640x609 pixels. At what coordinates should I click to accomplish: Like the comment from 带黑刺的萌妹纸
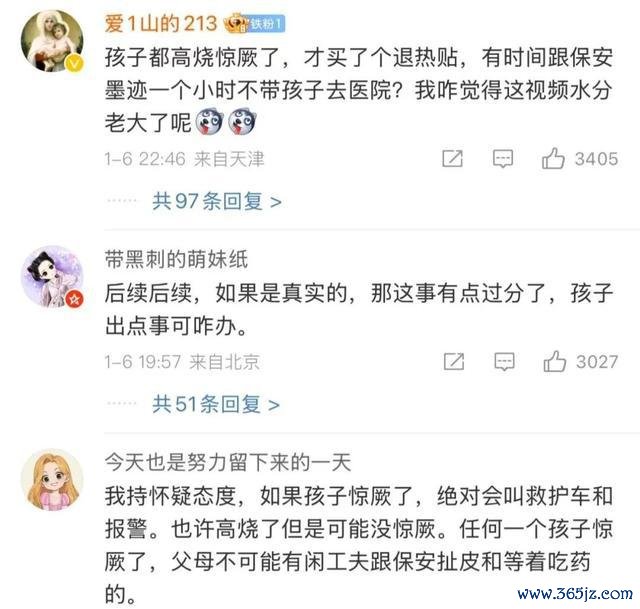[555, 361]
